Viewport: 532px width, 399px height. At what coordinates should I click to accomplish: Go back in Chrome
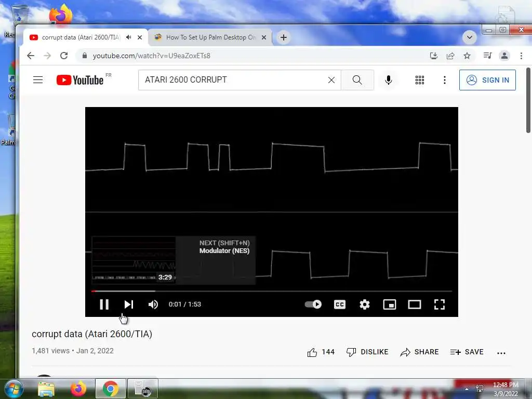(x=31, y=56)
